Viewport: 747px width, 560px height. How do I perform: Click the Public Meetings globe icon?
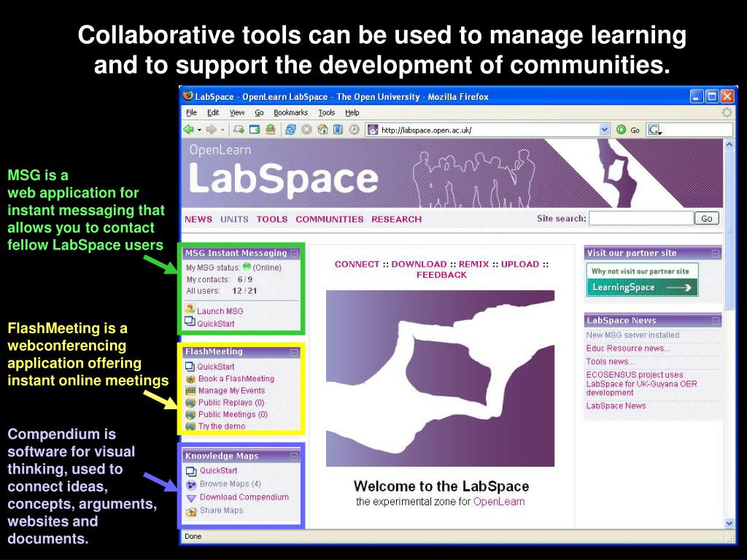[190, 414]
